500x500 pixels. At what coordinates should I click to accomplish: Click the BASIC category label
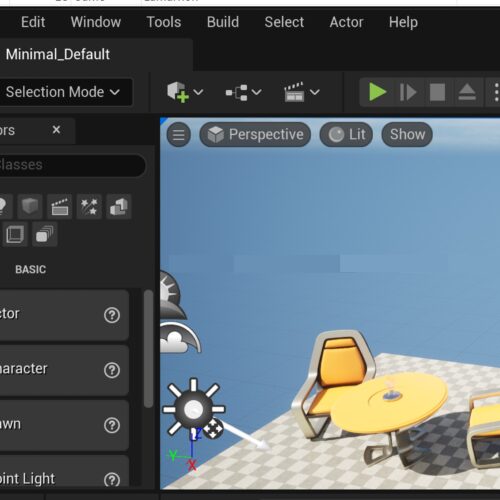coord(31,269)
